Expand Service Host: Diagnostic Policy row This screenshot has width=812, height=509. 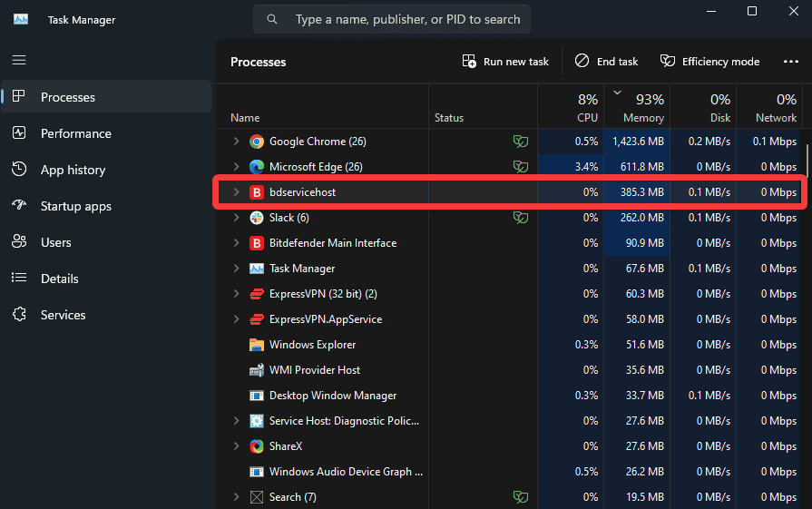click(236, 420)
